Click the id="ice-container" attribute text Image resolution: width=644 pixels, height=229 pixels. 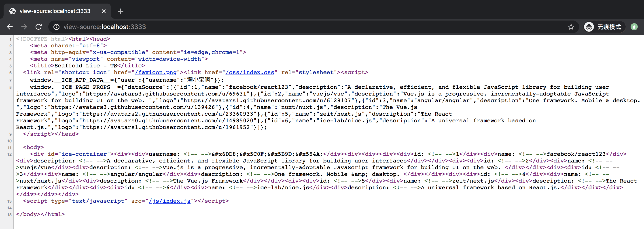click(x=79, y=154)
